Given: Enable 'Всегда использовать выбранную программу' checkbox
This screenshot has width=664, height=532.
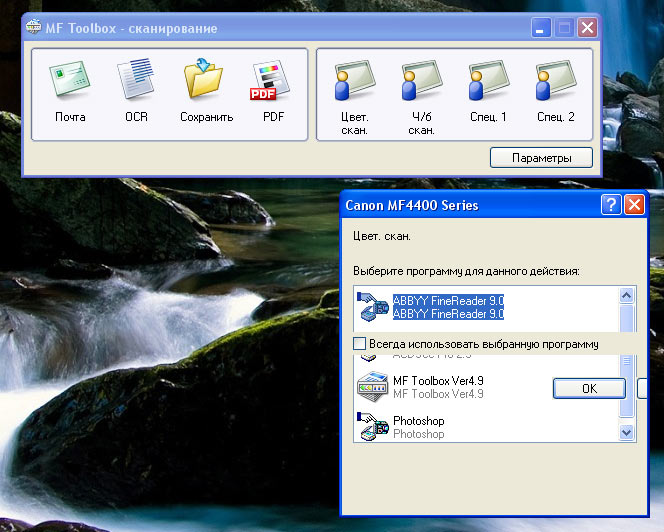Looking at the screenshot, I should coord(360,344).
